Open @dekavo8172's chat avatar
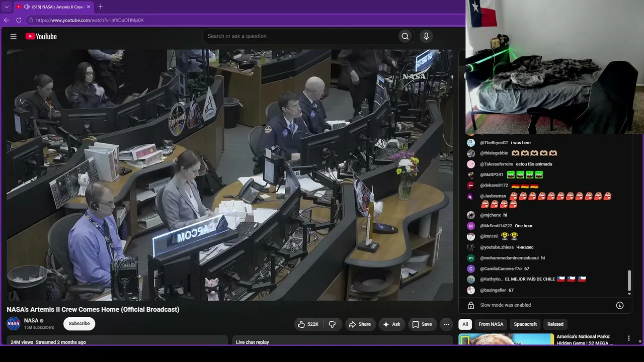The height and width of the screenshot is (362, 644). click(471, 186)
